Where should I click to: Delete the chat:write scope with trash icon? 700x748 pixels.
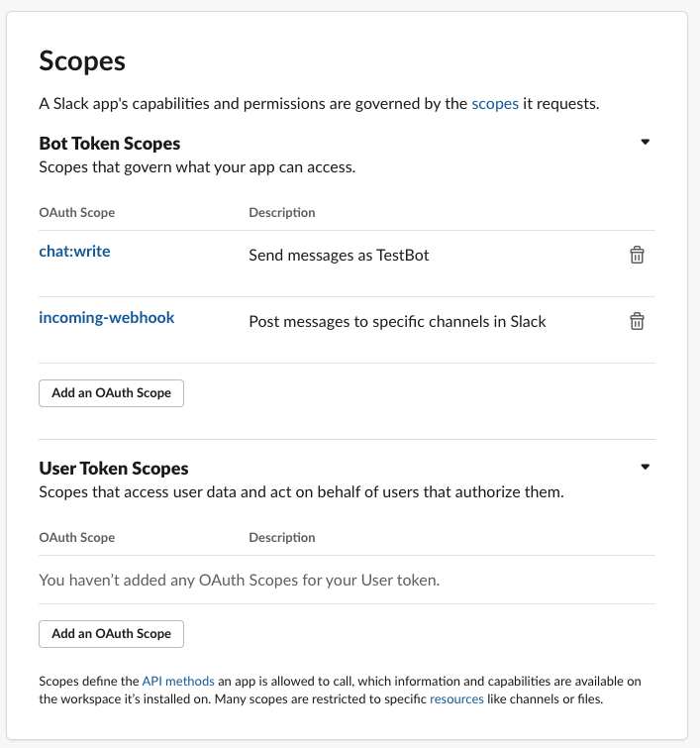click(637, 255)
